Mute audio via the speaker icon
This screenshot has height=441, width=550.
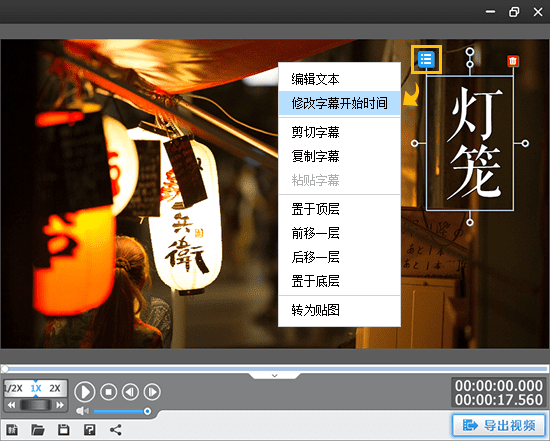tap(82, 411)
